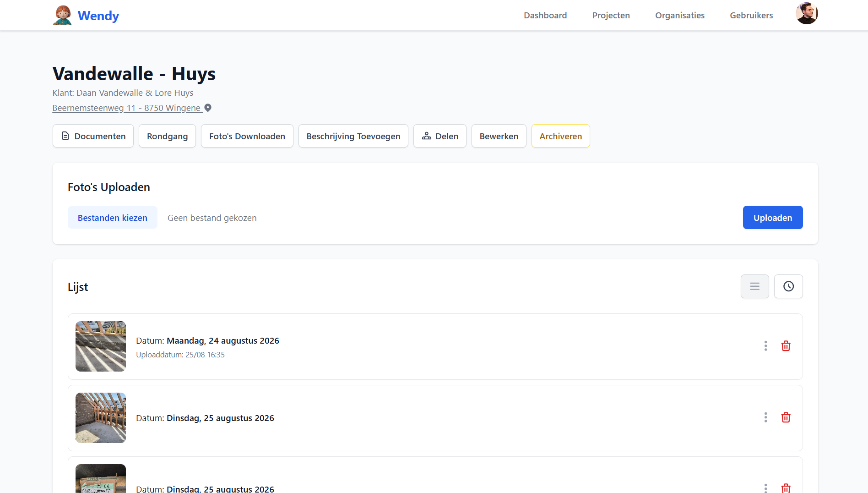Open the Projecten menu item
The height and width of the screenshot is (493, 868).
click(x=611, y=15)
